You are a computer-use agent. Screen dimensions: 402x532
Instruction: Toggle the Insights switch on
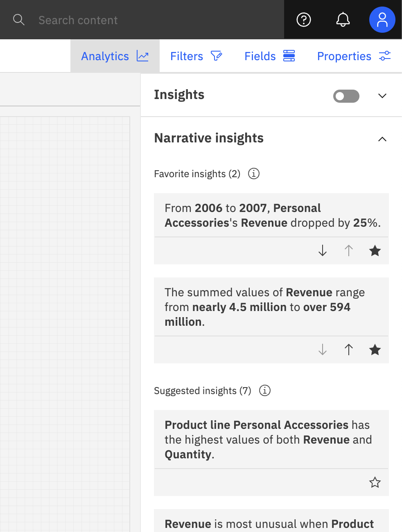[x=346, y=96]
